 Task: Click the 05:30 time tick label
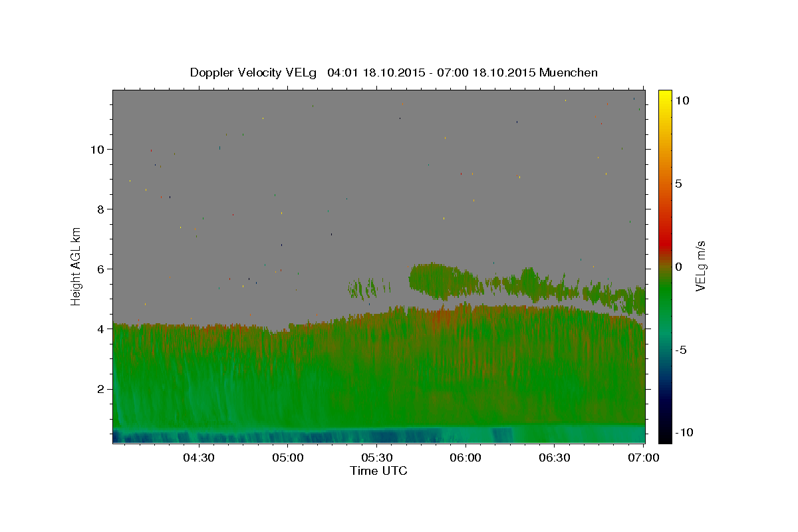coord(376,458)
